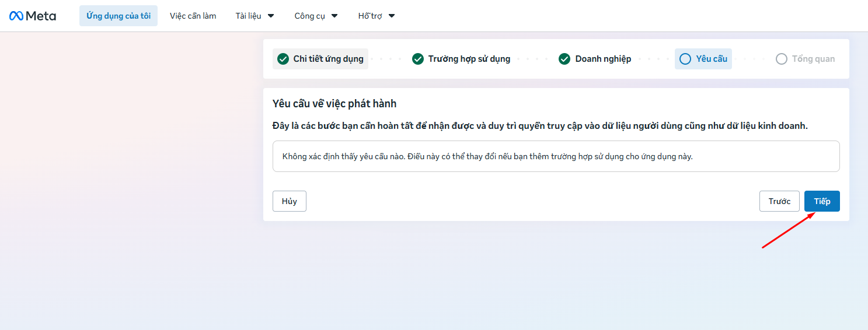Click the Doanh nghiệp checkmark icon
This screenshot has width=868, height=330.
coord(564,59)
